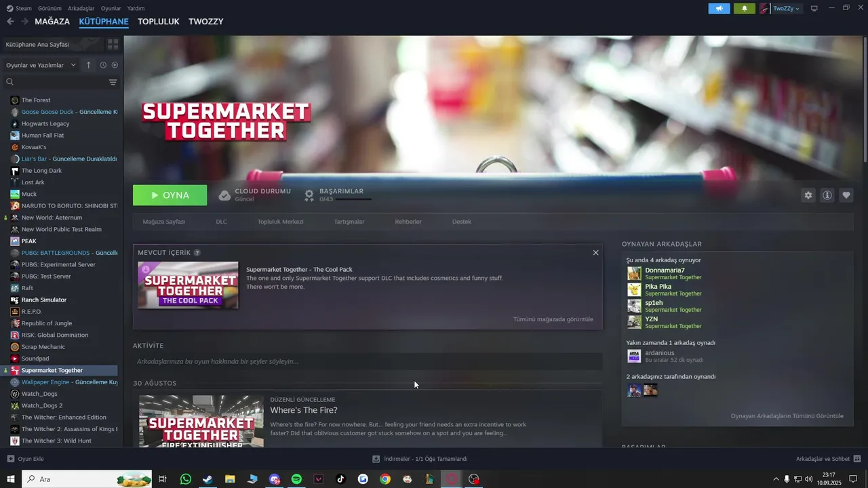Open Google Chrome from the taskbar

click(385, 479)
